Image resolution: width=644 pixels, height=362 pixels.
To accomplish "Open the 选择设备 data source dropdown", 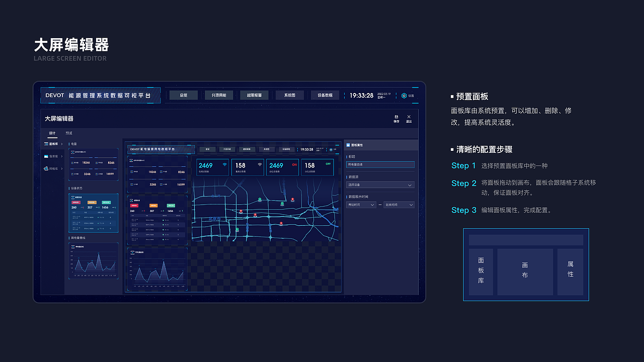I will pos(380,185).
